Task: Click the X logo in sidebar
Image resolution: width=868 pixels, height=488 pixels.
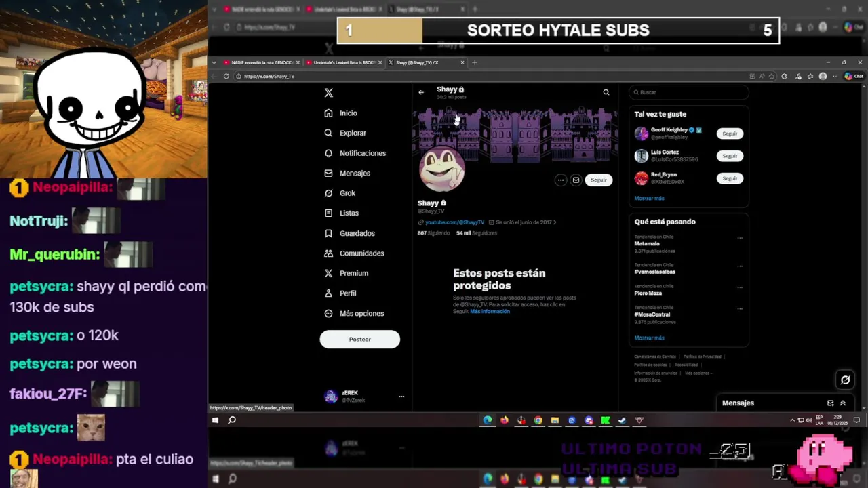Action: pyautogui.click(x=329, y=93)
